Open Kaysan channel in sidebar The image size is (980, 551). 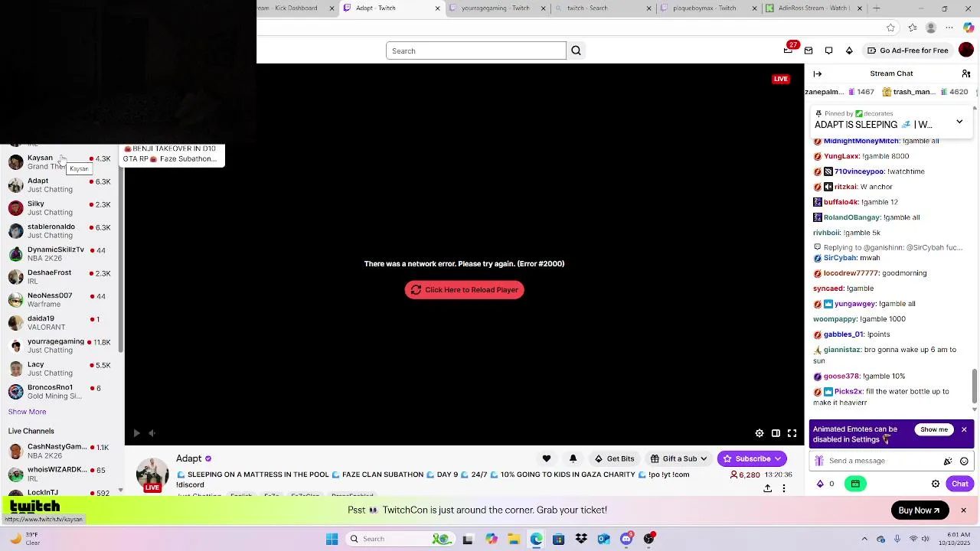60,162
